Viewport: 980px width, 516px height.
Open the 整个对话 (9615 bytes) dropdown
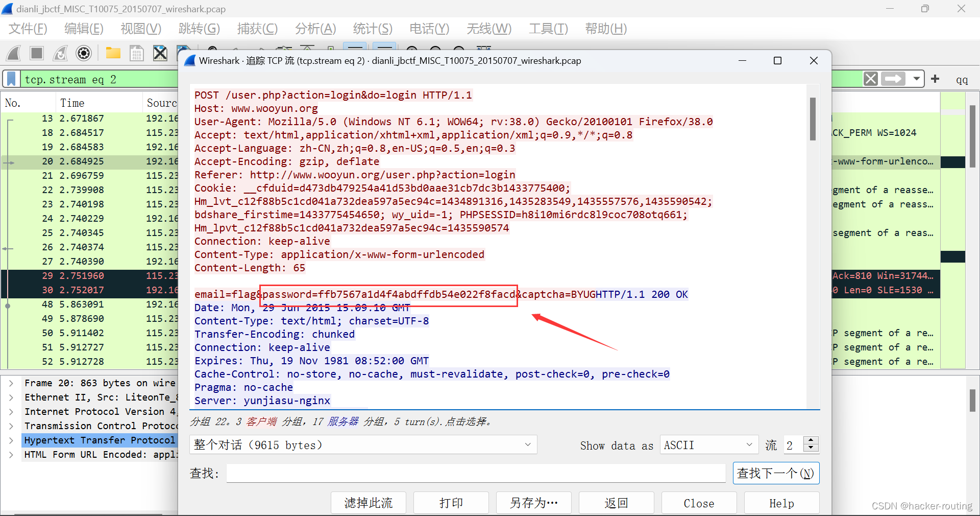coord(363,445)
